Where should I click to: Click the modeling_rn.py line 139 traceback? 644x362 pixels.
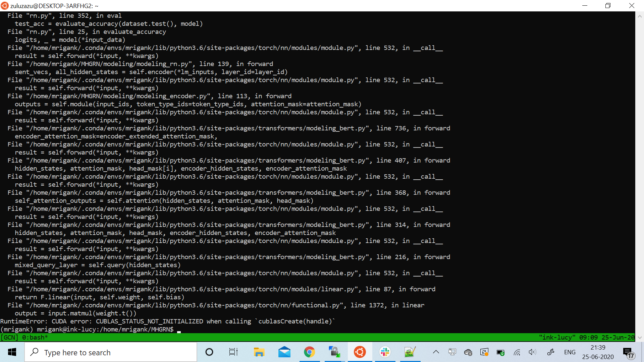coord(140,64)
